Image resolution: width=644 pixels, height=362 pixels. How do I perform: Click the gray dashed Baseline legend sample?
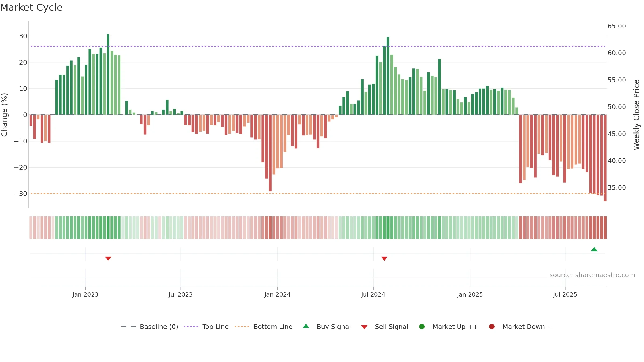128,327
